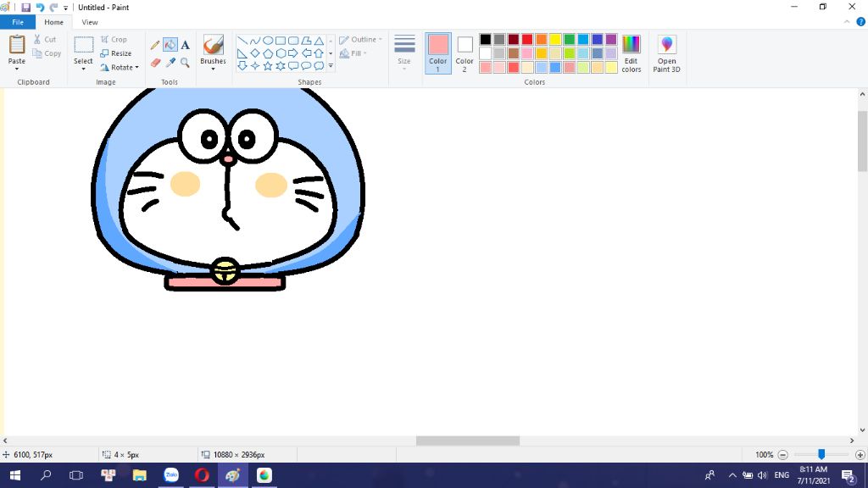This screenshot has width=868, height=488.
Task: Select the Pencil tool
Action: pyautogui.click(x=155, y=45)
